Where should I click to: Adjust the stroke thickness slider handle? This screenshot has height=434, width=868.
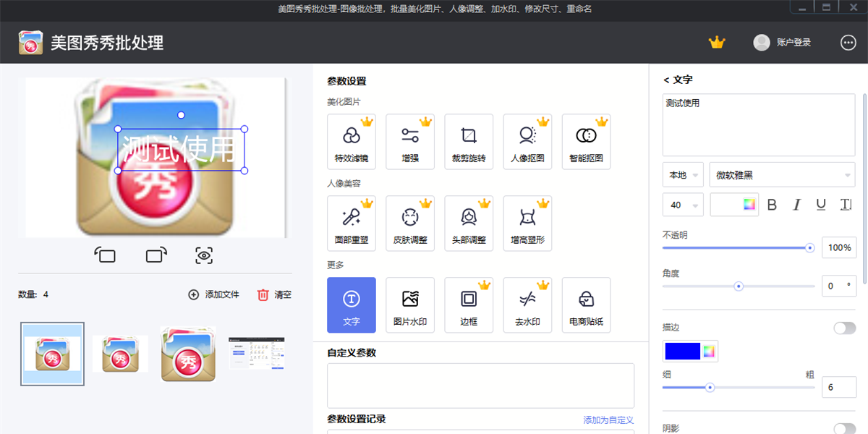710,388
